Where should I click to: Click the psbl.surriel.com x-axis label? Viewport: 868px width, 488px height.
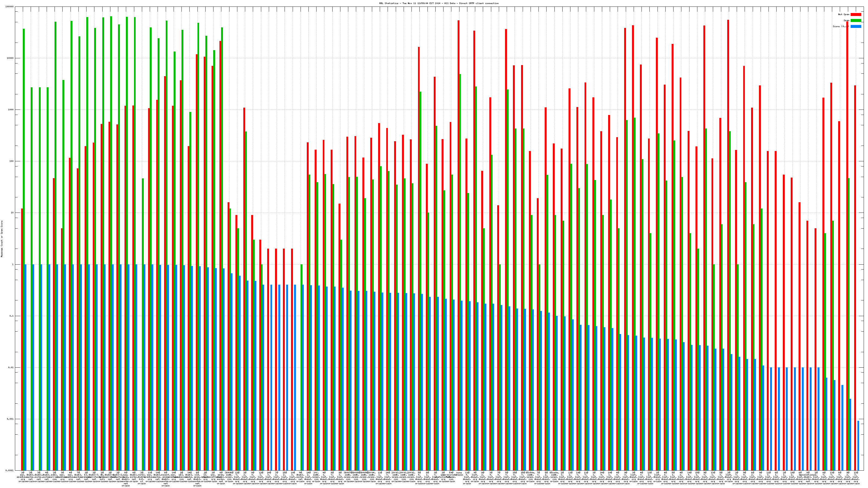click(55, 477)
